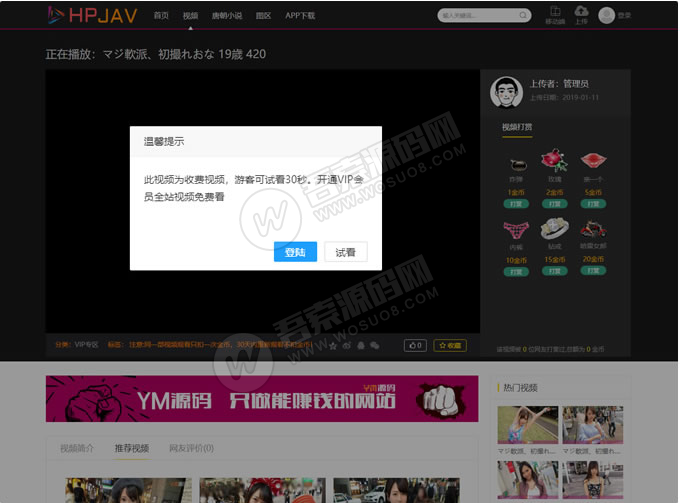681x503 pixels.
Task: Click the uploader's profile avatar
Action: (x=506, y=92)
